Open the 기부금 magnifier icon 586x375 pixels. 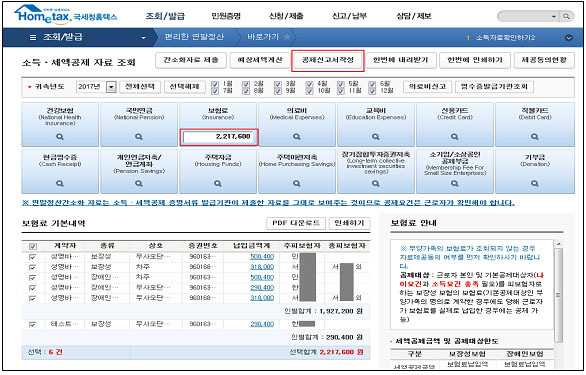pyautogui.click(x=535, y=184)
